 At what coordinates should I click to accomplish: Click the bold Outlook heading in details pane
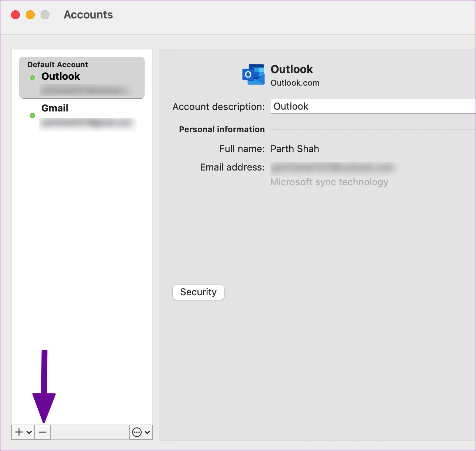click(x=292, y=69)
